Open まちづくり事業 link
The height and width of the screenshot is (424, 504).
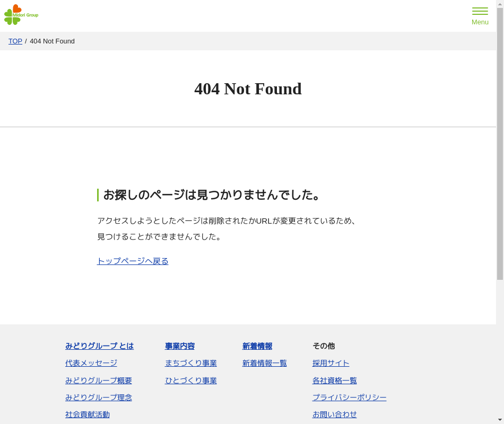[191, 363]
